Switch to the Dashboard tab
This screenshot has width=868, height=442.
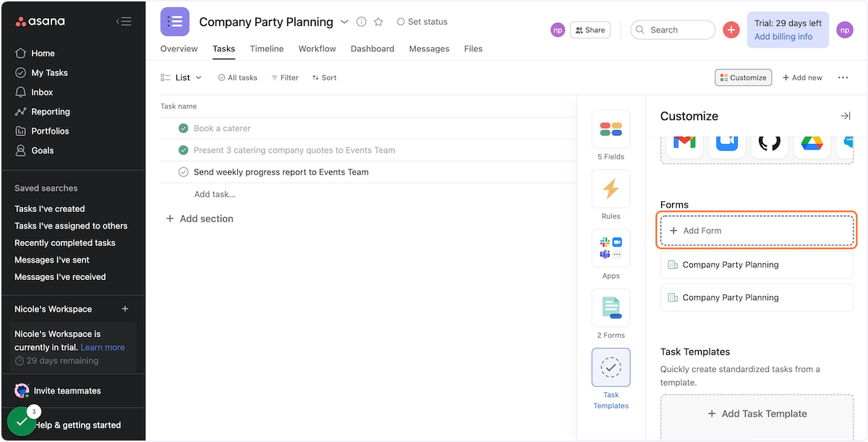point(373,48)
